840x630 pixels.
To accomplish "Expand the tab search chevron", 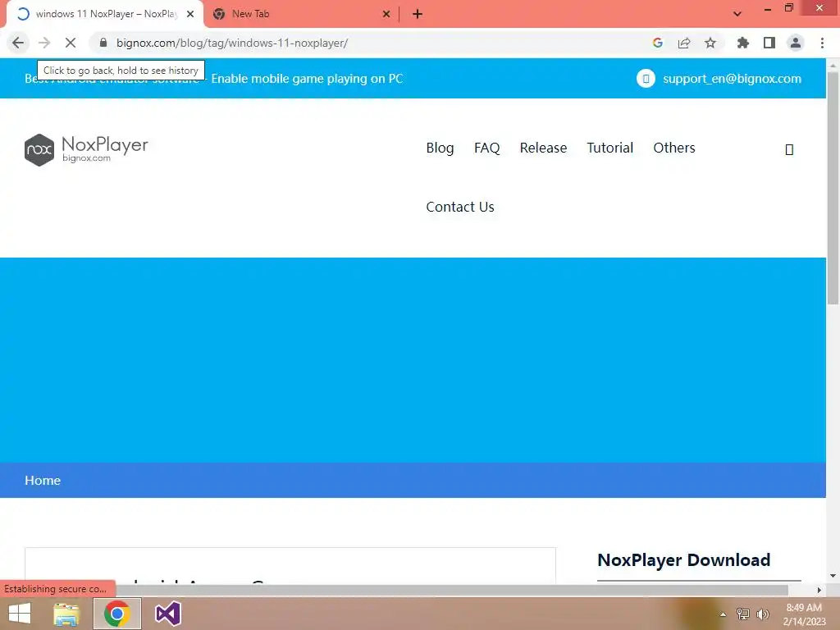I will (737, 14).
